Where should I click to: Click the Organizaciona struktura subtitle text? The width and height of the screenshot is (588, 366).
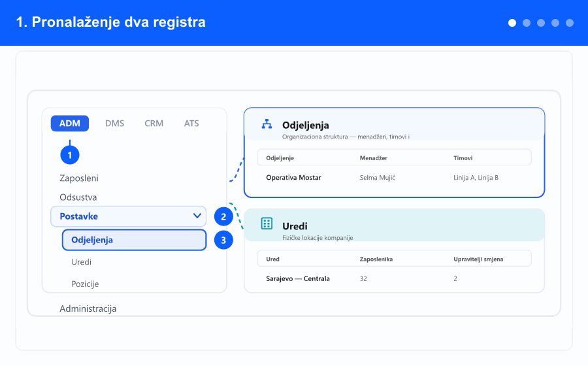coord(346,137)
